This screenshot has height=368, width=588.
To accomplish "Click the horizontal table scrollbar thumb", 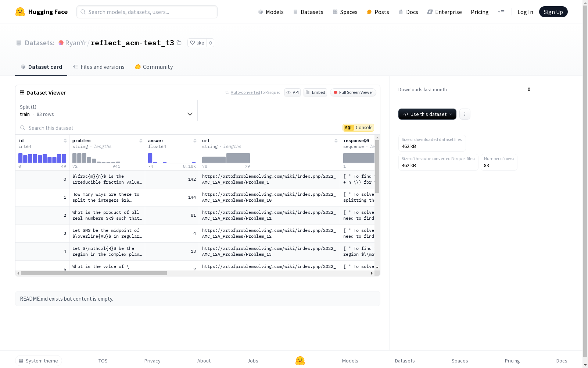I will pyautogui.click(x=94, y=273).
